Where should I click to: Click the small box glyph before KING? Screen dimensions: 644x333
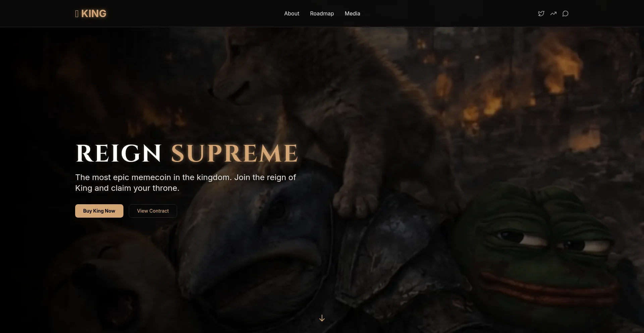(77, 14)
